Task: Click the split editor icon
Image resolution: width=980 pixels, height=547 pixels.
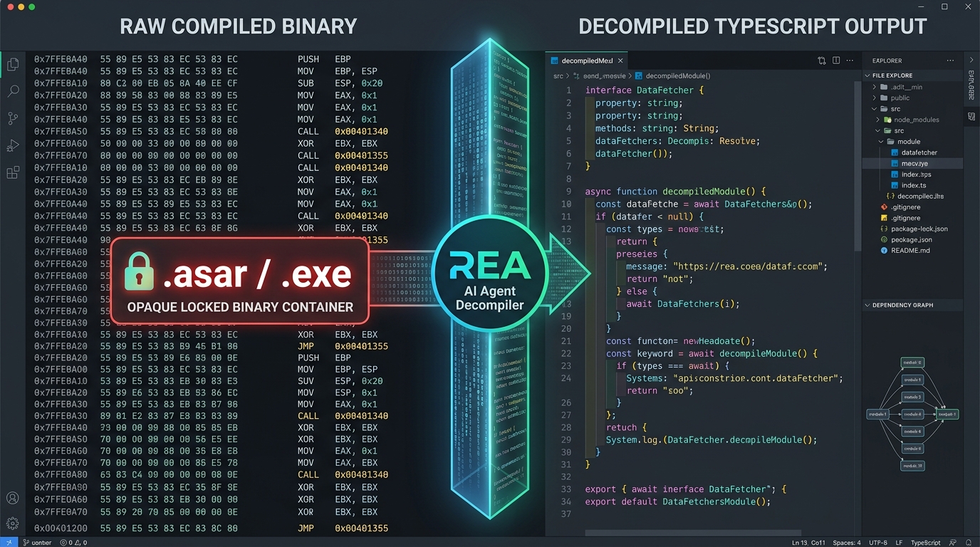Action: (836, 61)
